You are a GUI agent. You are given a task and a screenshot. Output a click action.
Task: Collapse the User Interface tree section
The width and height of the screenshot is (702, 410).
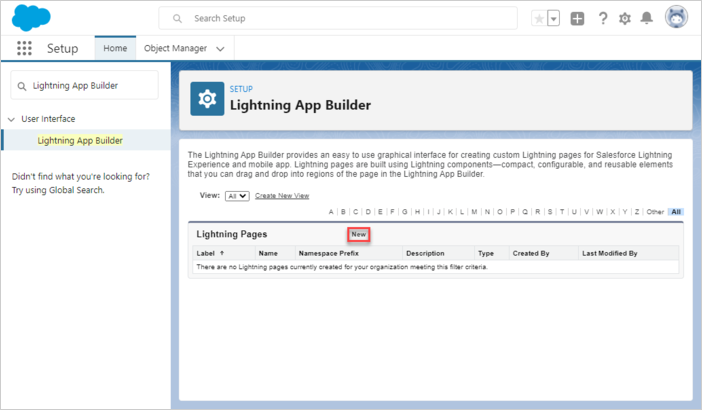(11, 119)
